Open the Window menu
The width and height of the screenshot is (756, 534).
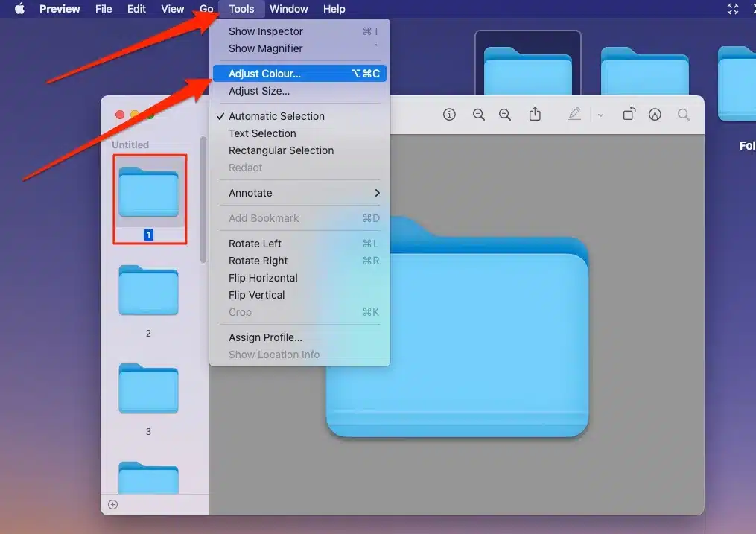tap(288, 9)
